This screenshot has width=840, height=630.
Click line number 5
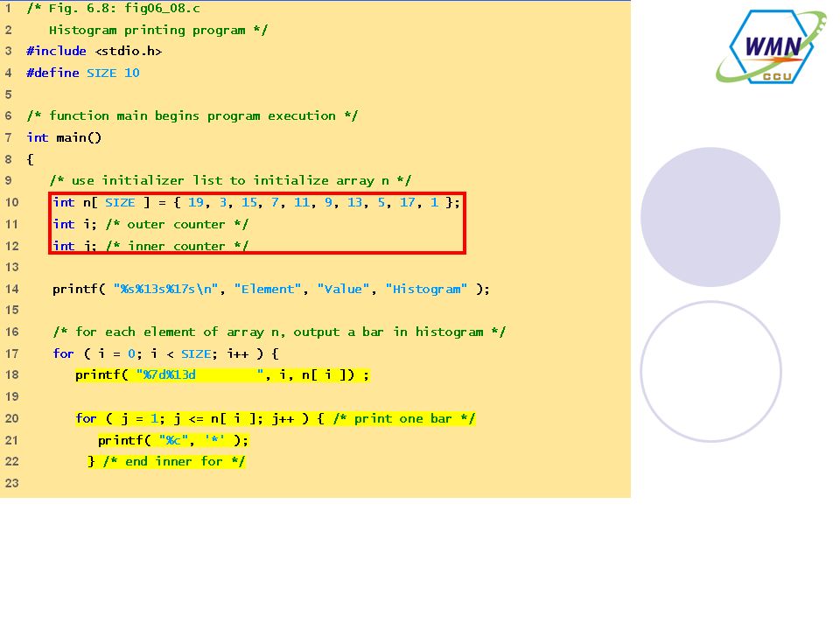tap(8, 94)
